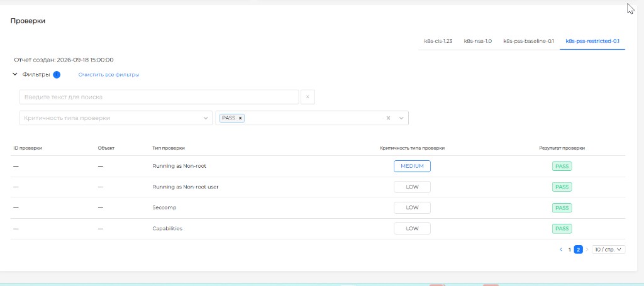Click LOW badge in Seccomp row
644x286 pixels.
(x=412, y=207)
